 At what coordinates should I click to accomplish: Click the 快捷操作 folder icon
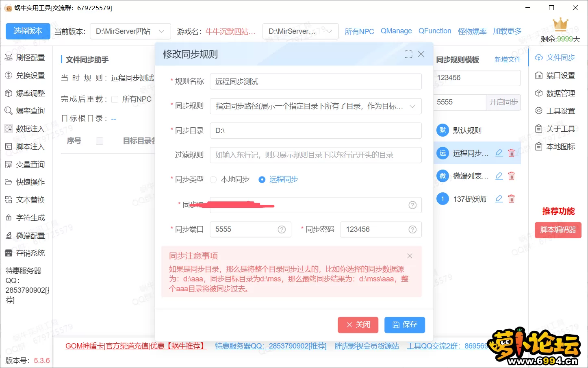coord(9,182)
